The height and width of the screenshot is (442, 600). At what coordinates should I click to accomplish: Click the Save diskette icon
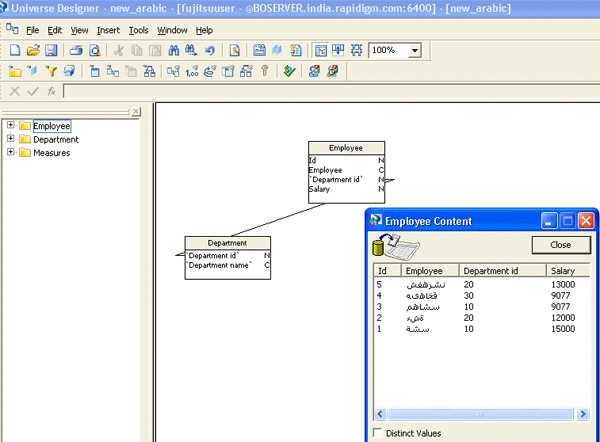[x=51, y=50]
